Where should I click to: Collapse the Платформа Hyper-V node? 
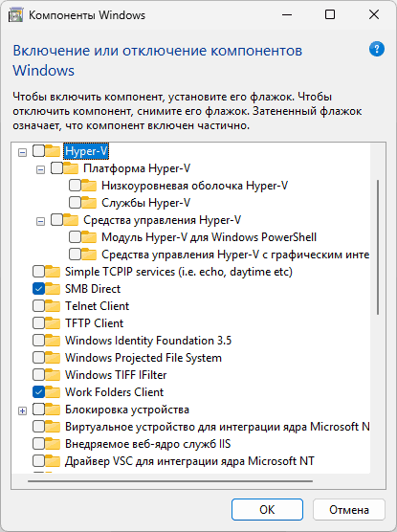(x=40, y=169)
